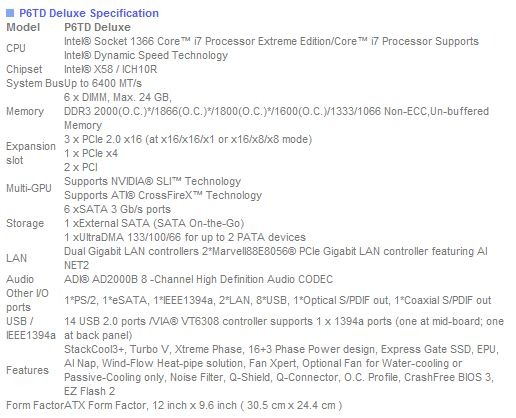The height and width of the screenshot is (418, 516).
Task: Click the Supports NVIDIA SLI Technology line
Action: pyautogui.click(x=152, y=181)
